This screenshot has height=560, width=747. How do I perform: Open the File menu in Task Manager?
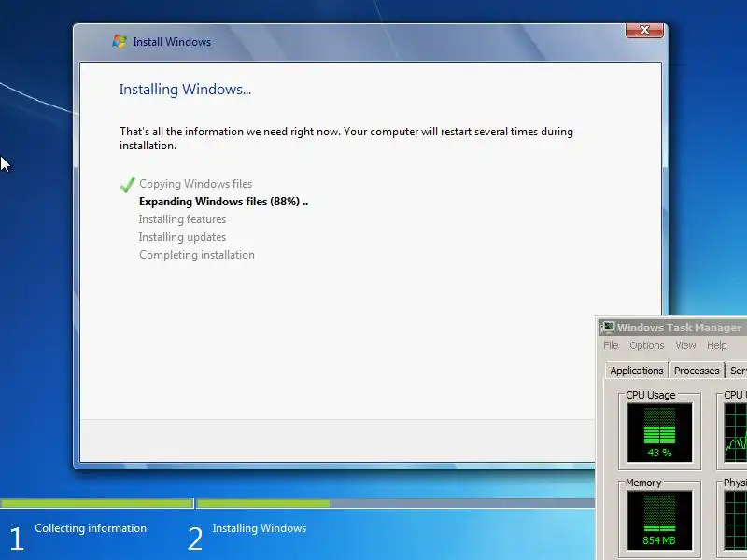(x=611, y=345)
